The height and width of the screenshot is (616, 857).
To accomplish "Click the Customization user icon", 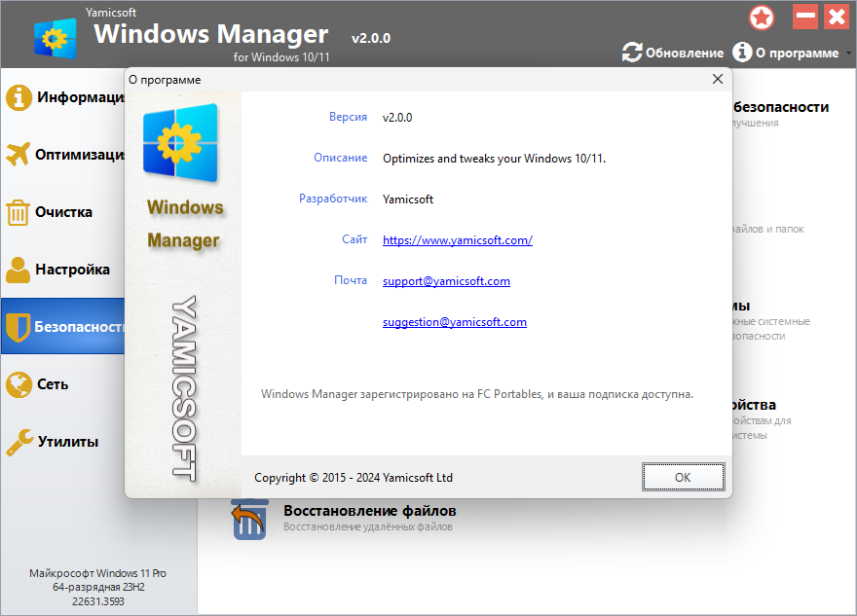I will click(x=19, y=270).
